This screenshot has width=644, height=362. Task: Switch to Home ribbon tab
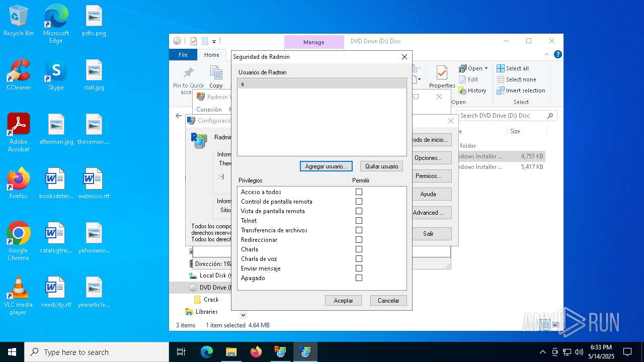coord(212,55)
